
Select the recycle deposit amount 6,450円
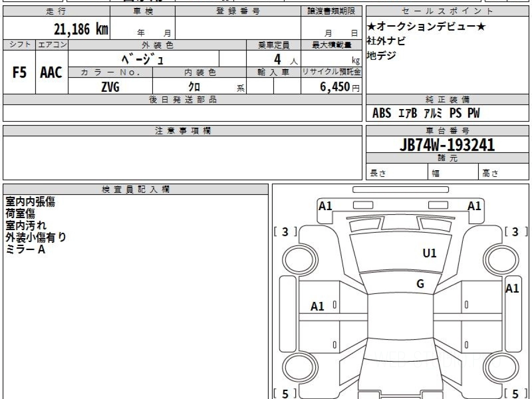click(340, 87)
